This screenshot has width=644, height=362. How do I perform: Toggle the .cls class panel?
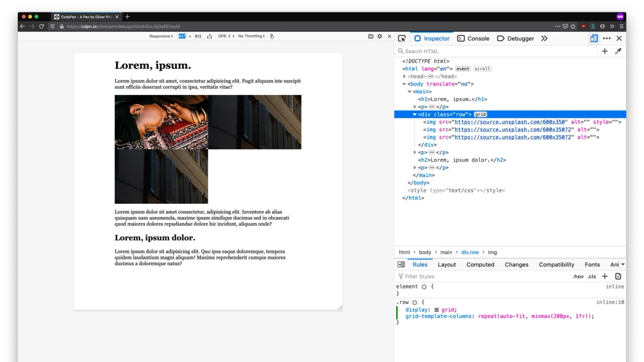[591, 277]
